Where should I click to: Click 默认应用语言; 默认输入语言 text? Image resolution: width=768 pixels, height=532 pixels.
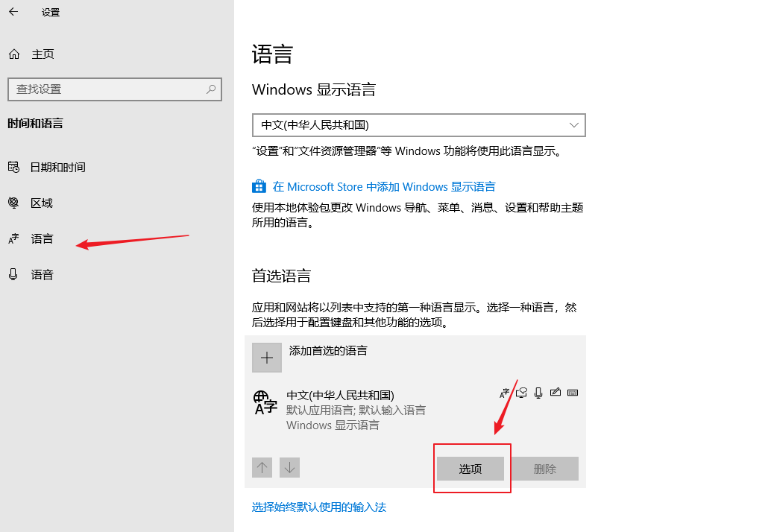pyautogui.click(x=356, y=410)
